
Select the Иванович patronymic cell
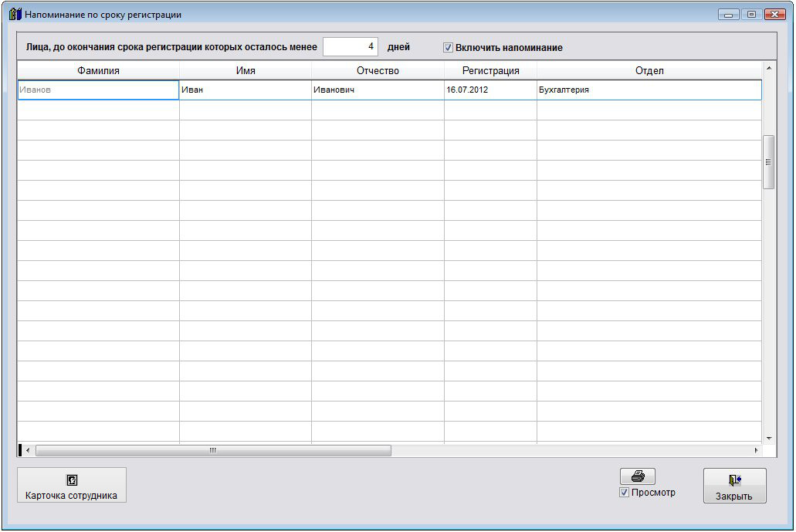pos(378,90)
